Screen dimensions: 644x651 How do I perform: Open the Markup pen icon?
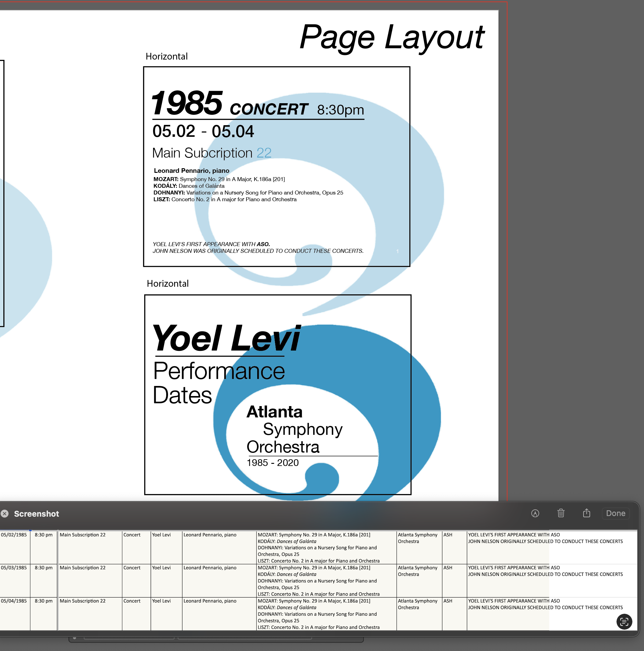point(535,514)
